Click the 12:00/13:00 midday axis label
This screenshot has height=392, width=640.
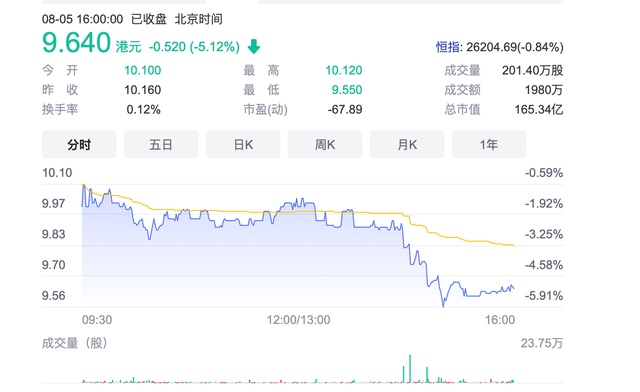point(298,320)
